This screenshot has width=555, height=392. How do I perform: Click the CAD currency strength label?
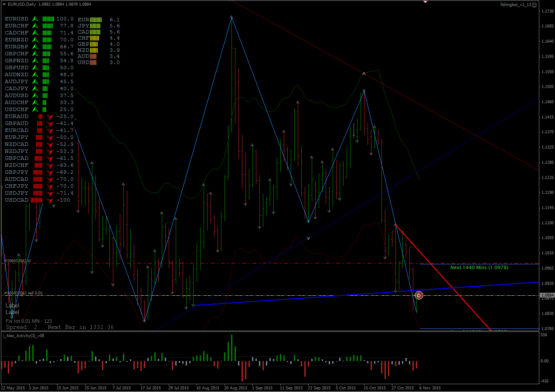point(83,32)
